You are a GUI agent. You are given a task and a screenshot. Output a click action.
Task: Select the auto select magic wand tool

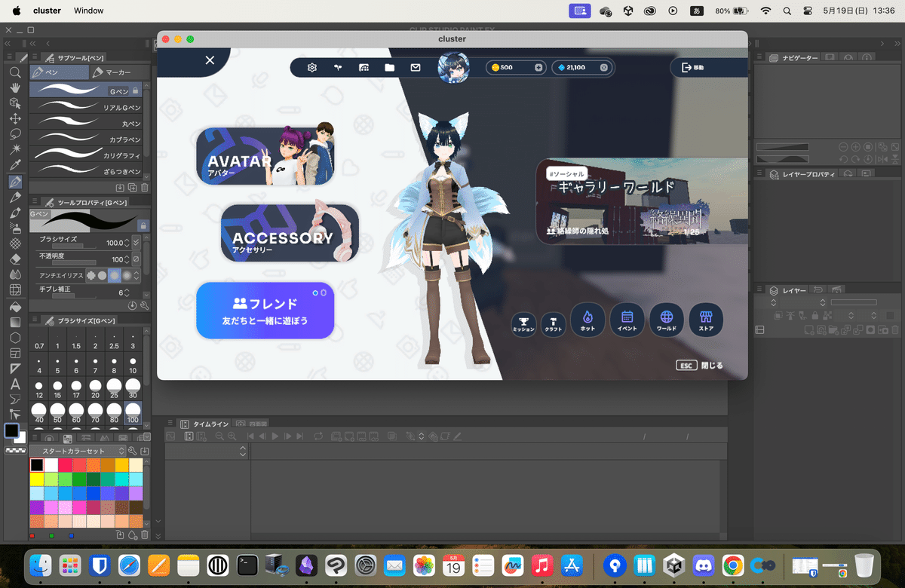(14, 150)
